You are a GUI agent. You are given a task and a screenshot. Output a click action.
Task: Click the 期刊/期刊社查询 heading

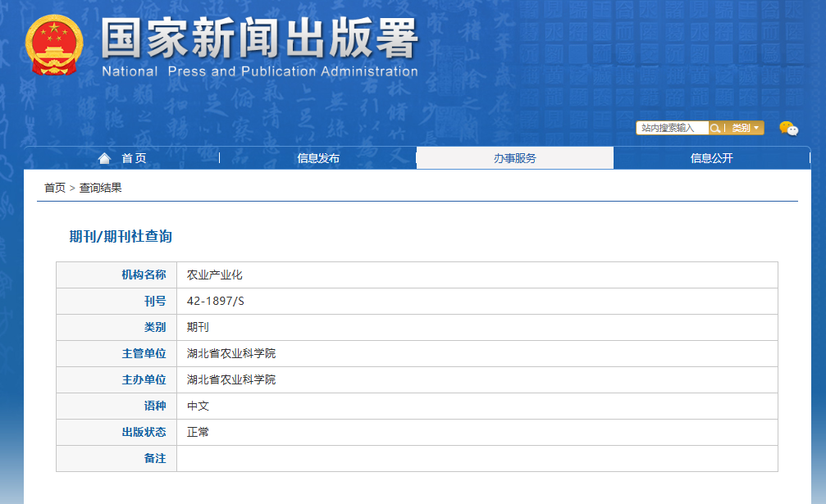[x=121, y=237]
